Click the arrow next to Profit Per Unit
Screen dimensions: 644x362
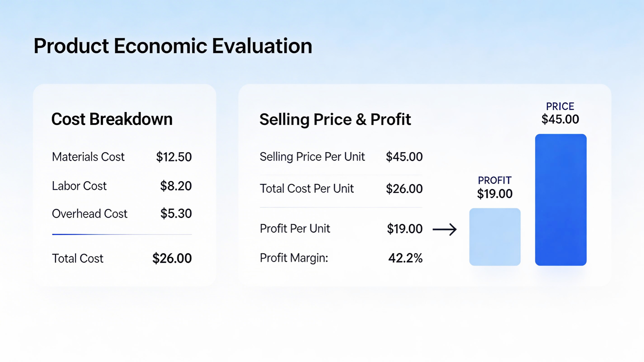444,230
